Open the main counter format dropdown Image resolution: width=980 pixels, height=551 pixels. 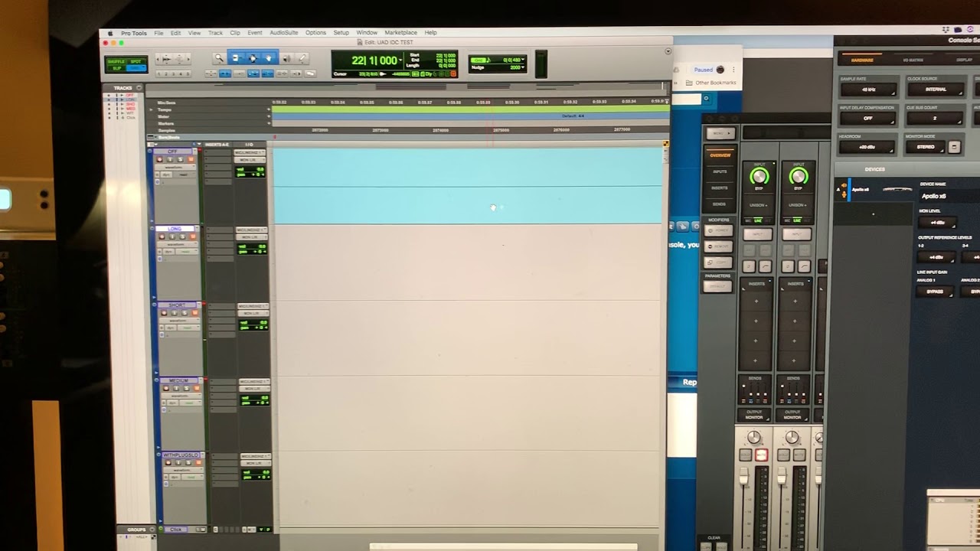(x=400, y=60)
